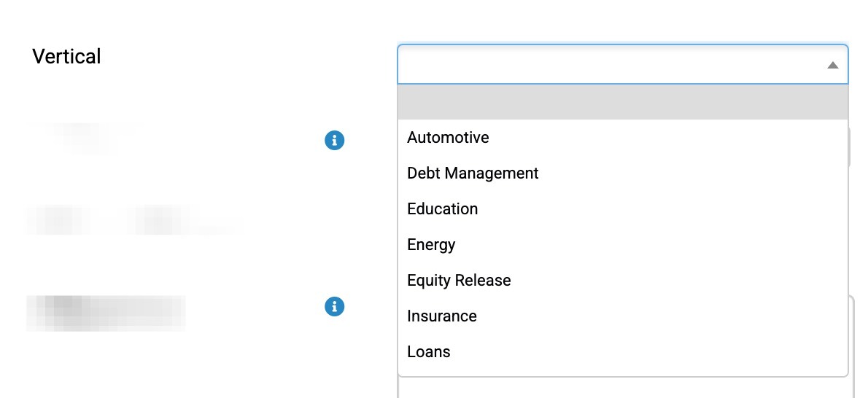Click the hidden field edge right of Automotive
This screenshot has width=868, height=398.
pyautogui.click(x=853, y=147)
